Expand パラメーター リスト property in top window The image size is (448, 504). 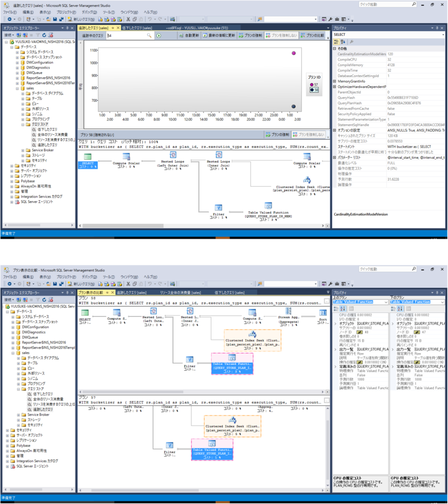coord(334,157)
